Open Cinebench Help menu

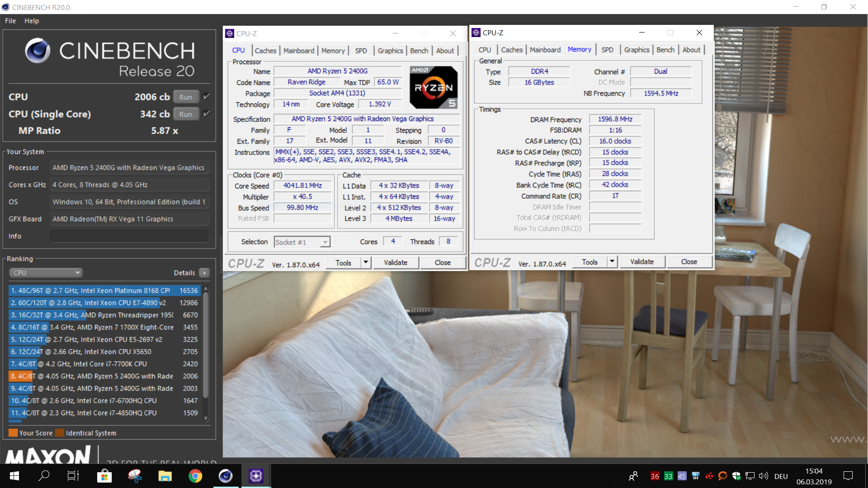(x=32, y=21)
